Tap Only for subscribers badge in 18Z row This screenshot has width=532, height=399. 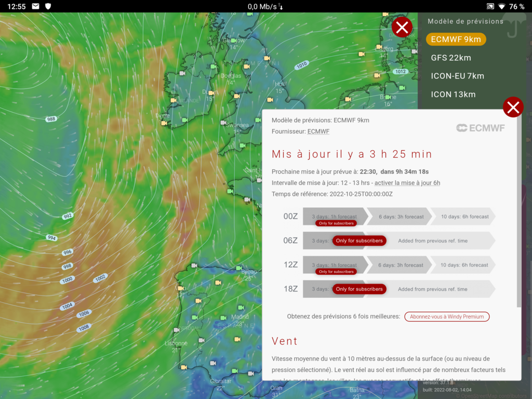[x=360, y=289]
